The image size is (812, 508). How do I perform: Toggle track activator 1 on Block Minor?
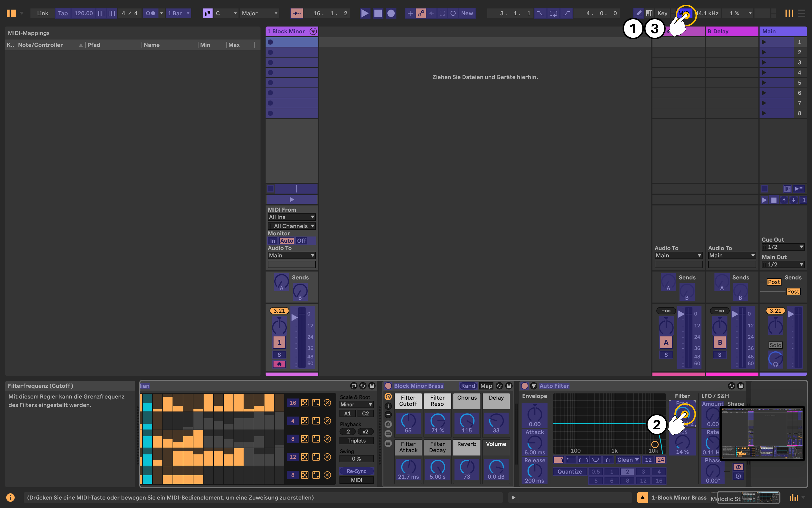coord(279,342)
